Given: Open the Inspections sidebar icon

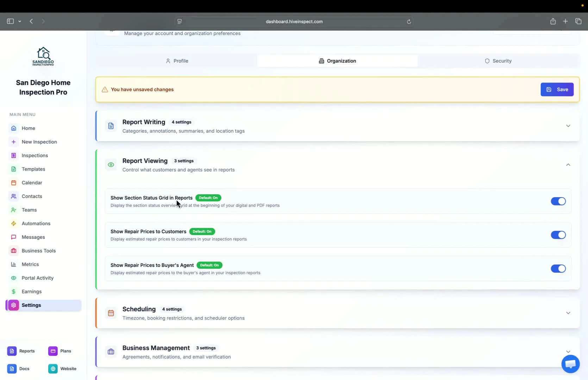Looking at the screenshot, I should (x=13, y=155).
